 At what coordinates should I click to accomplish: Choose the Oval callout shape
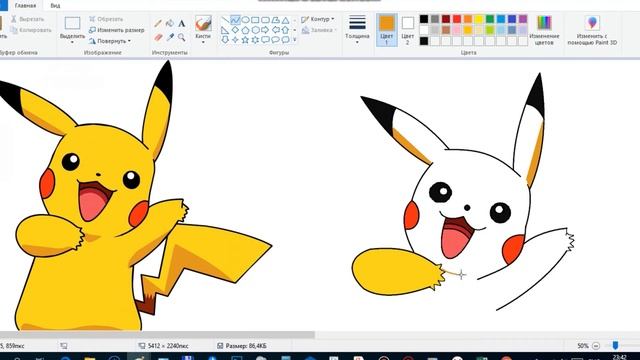(x=276, y=40)
